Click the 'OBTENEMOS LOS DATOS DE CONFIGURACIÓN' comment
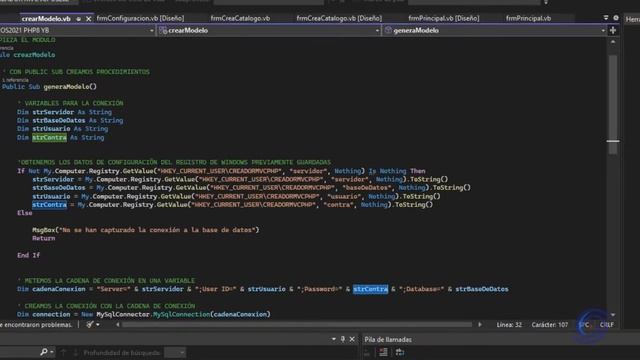640x360 pixels. tap(174, 163)
